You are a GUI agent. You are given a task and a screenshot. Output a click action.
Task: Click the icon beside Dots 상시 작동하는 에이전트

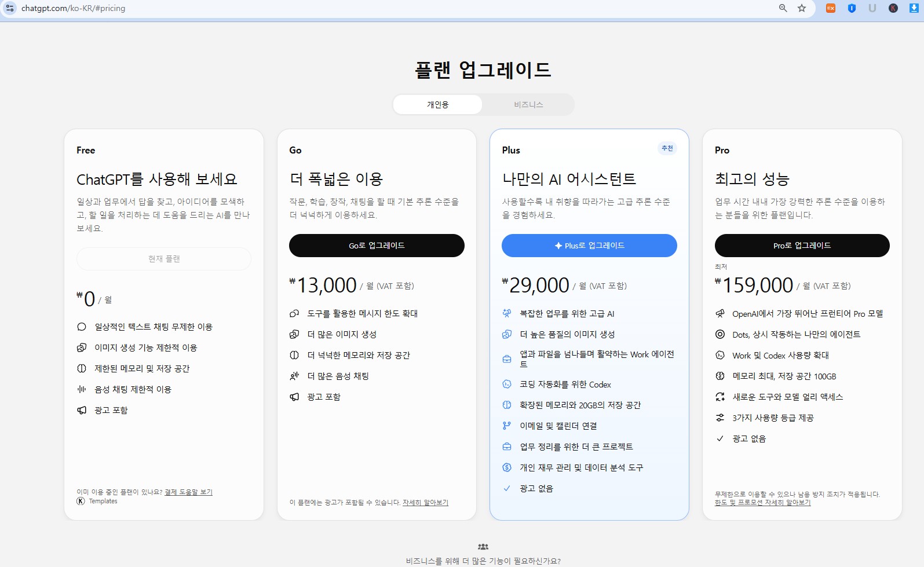[720, 334]
